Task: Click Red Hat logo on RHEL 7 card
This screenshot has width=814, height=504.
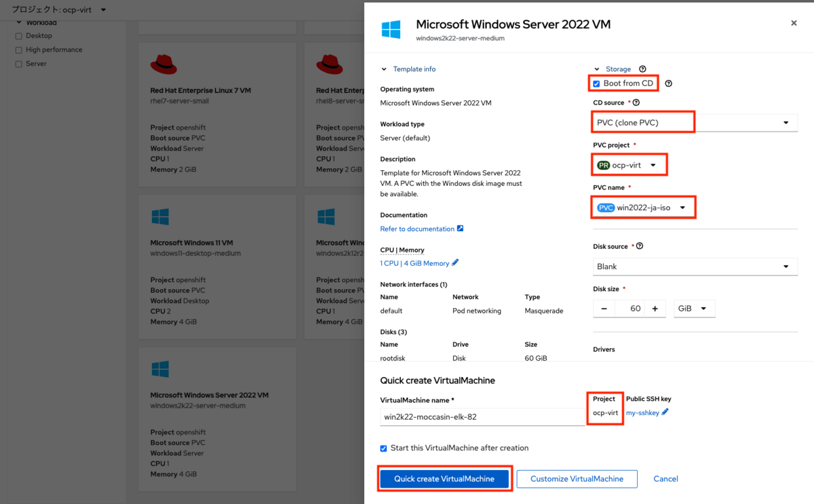Action: click(163, 64)
